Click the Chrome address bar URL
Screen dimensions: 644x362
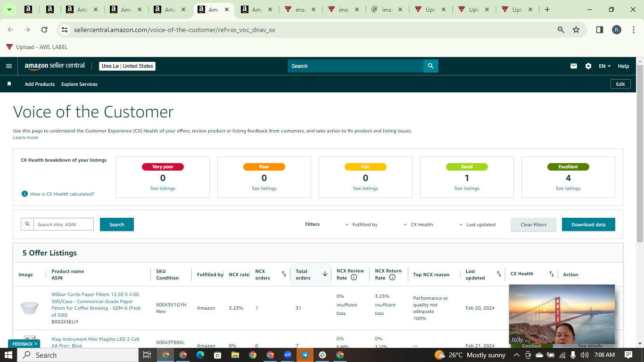coord(174,30)
